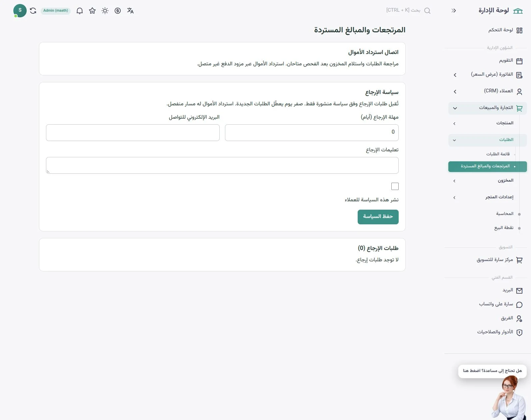Click the هل تحتاج إلى مساعدة help bubble
531x420 pixels.
click(492, 371)
